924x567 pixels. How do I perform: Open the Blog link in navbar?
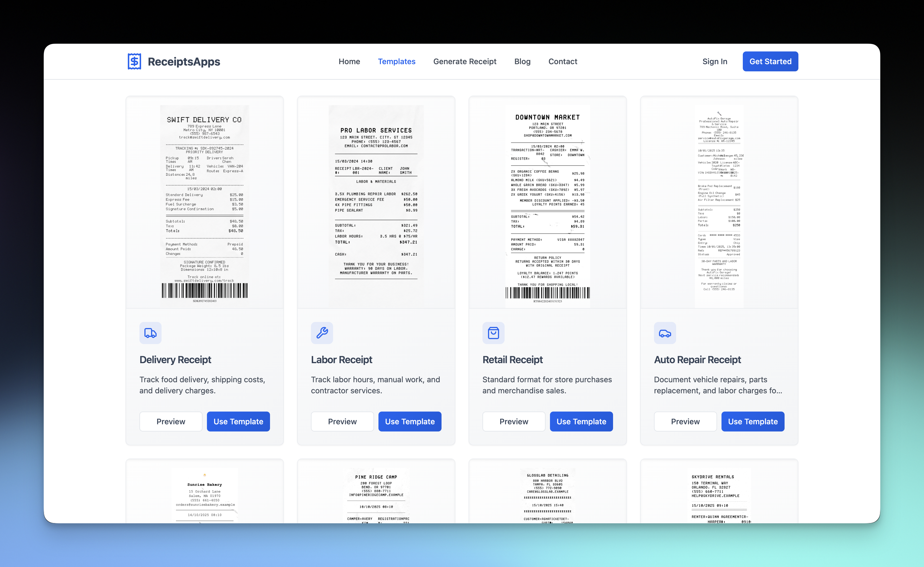tap(522, 61)
